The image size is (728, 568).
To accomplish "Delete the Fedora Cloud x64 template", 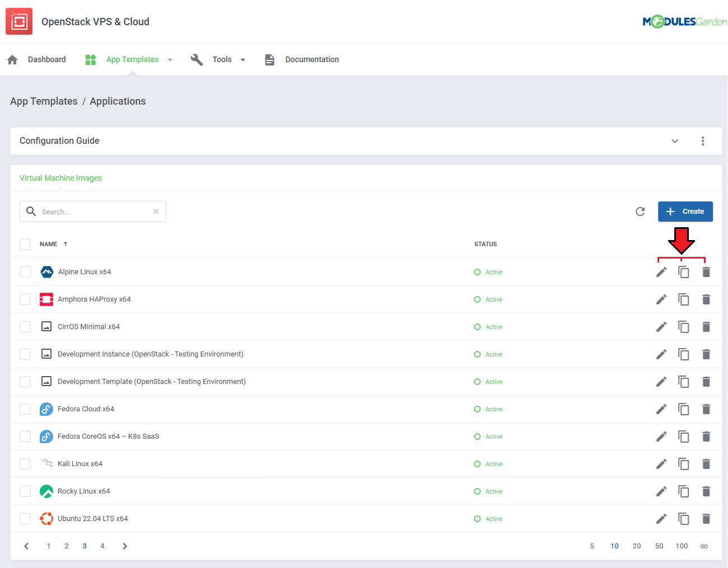I will (706, 409).
